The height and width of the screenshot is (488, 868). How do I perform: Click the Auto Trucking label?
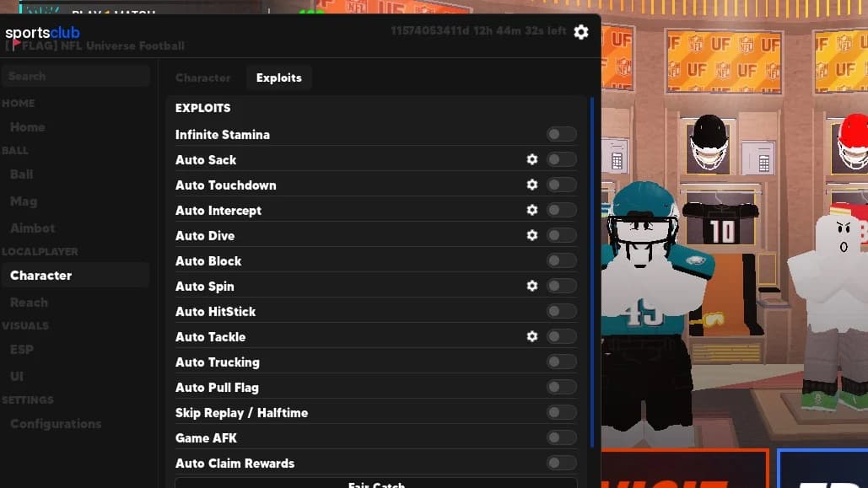[218, 362]
